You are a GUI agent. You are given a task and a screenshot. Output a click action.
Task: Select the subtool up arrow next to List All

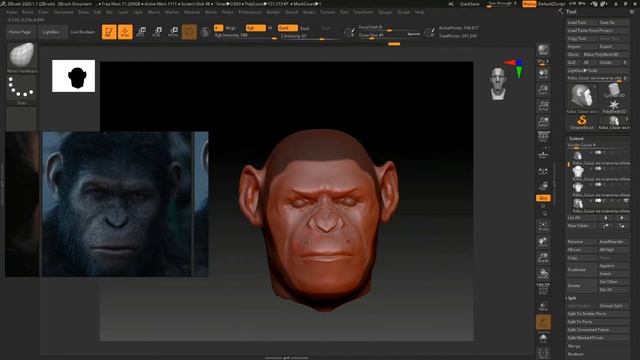point(606,218)
